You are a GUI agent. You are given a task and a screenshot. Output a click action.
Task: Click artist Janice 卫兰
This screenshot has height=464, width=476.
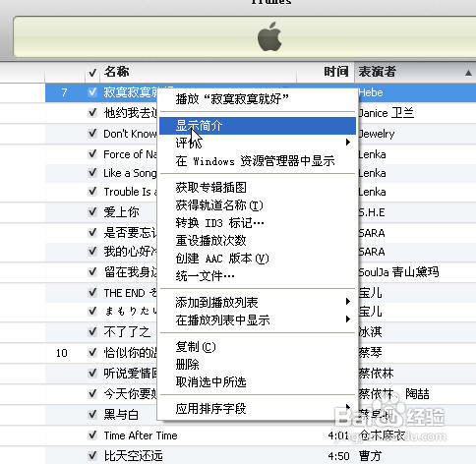pyautogui.click(x=386, y=113)
